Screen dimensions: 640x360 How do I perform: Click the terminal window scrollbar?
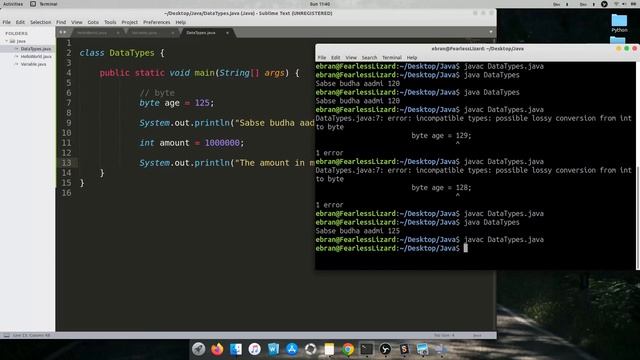point(638,218)
